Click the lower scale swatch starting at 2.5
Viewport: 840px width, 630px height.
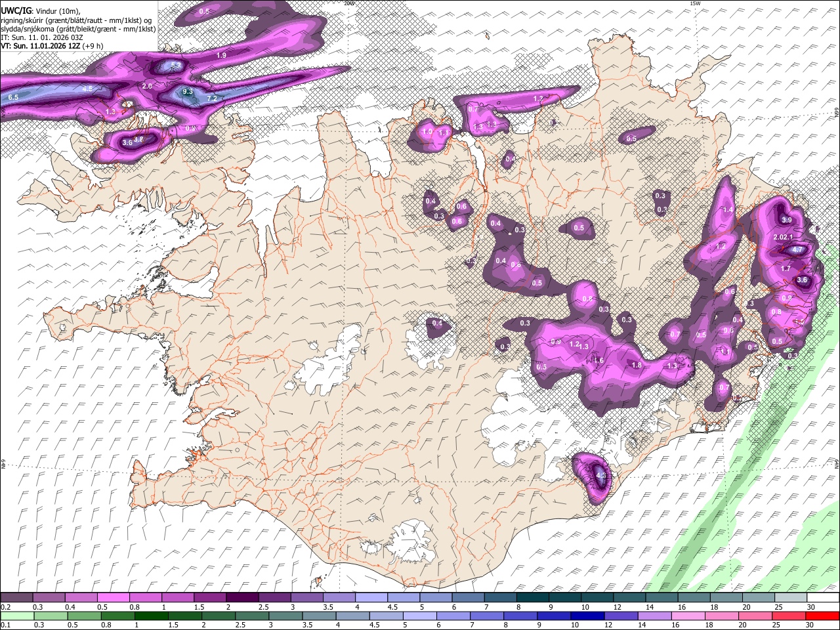click(252, 616)
